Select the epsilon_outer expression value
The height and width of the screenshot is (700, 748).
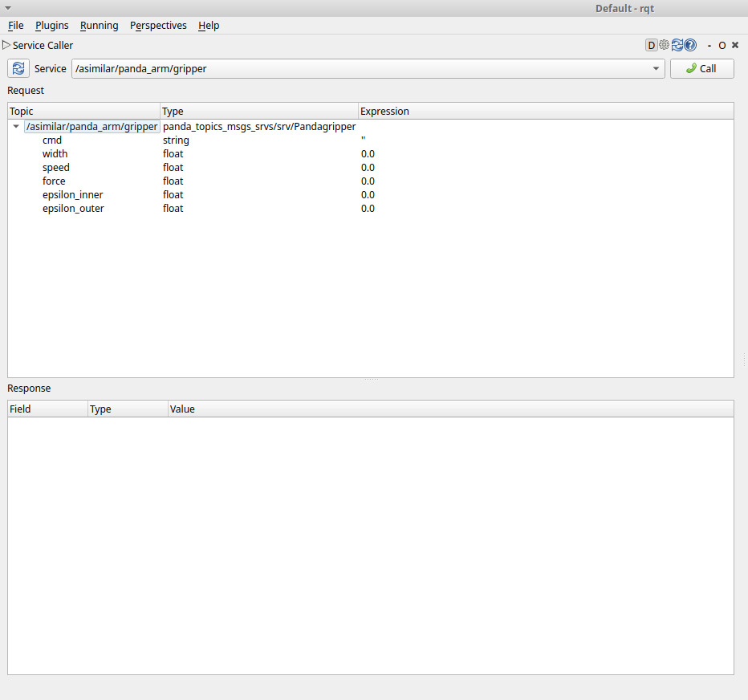(368, 209)
